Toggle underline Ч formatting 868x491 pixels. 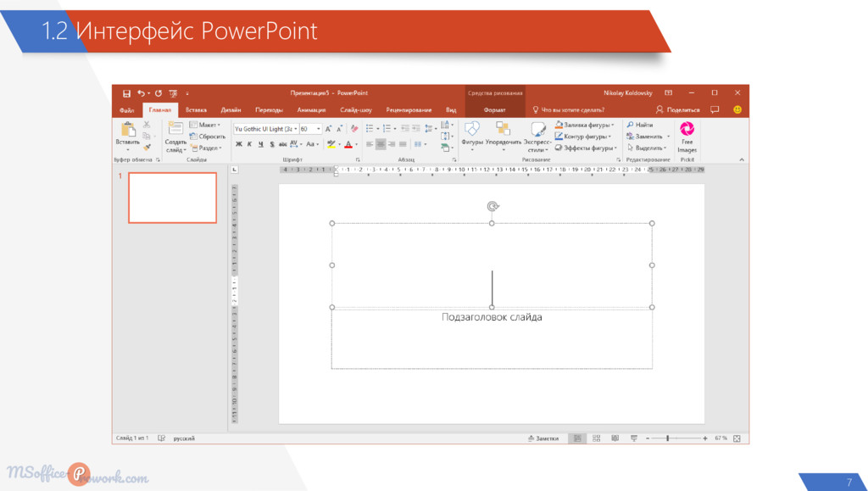tap(261, 144)
